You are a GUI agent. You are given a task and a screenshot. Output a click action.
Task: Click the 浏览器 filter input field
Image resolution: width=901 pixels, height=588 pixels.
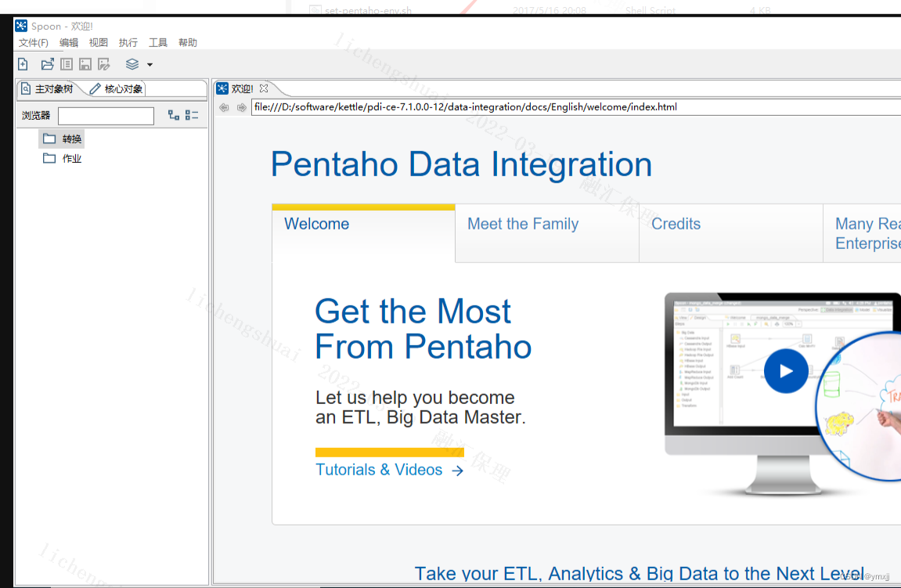point(106,116)
